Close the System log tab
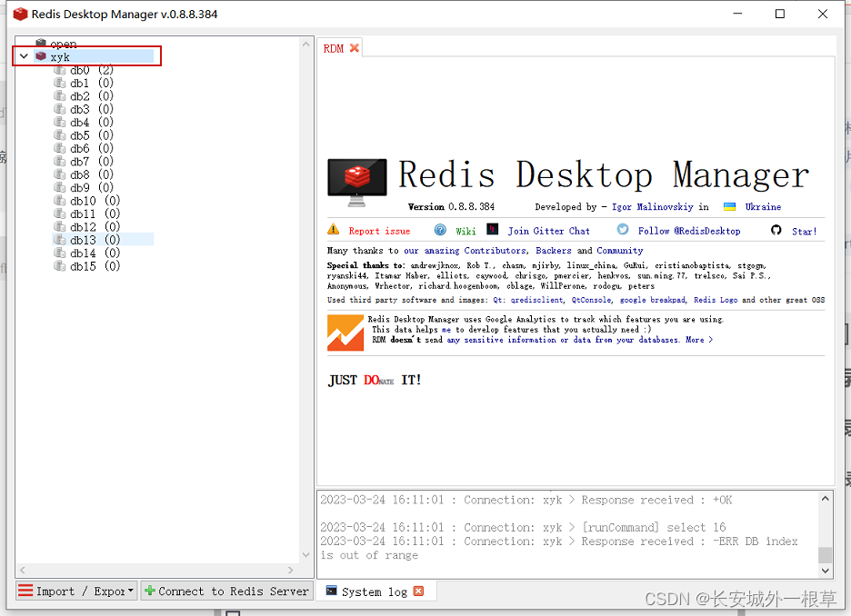Viewport: 851px width, 616px height. [418, 591]
